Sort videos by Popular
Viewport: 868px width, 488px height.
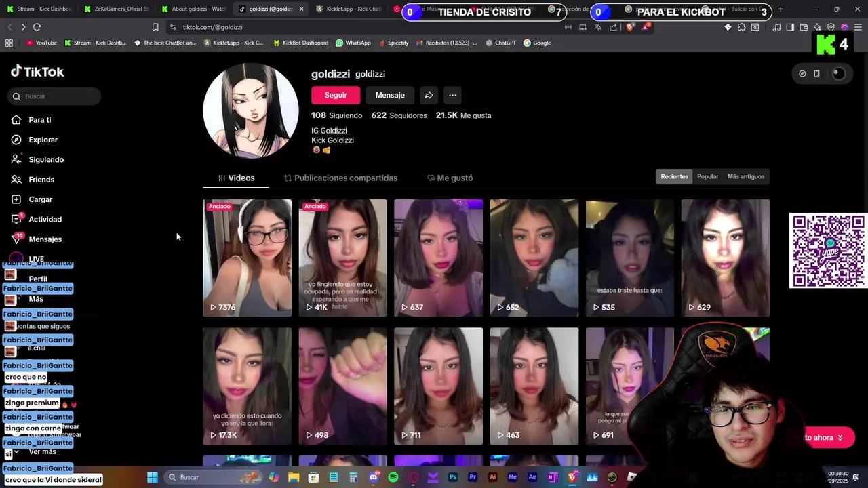pyautogui.click(x=707, y=176)
